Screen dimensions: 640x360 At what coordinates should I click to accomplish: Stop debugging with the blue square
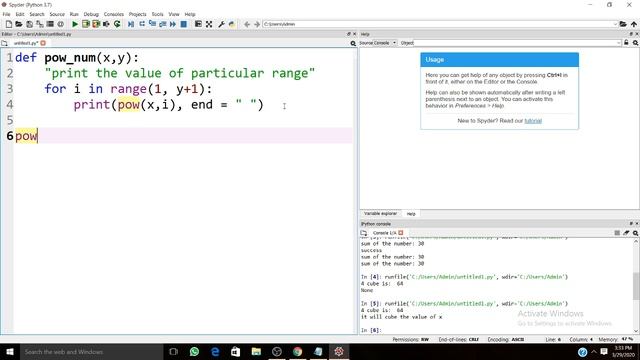tap(184, 24)
